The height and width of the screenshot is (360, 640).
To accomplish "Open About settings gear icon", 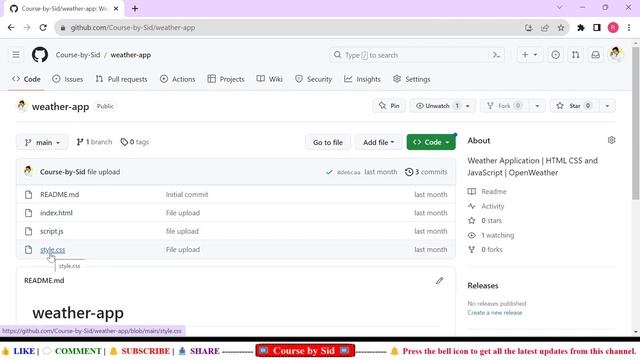I will click(x=611, y=140).
